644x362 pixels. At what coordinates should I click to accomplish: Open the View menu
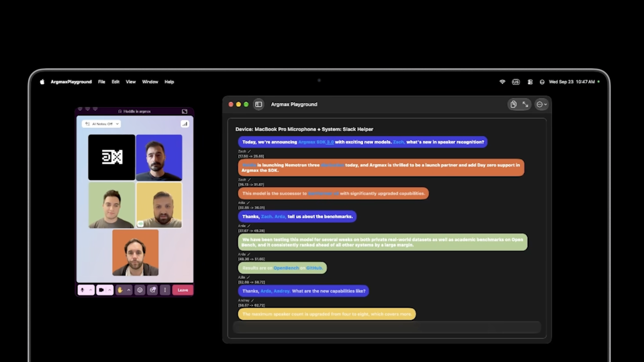pyautogui.click(x=131, y=82)
